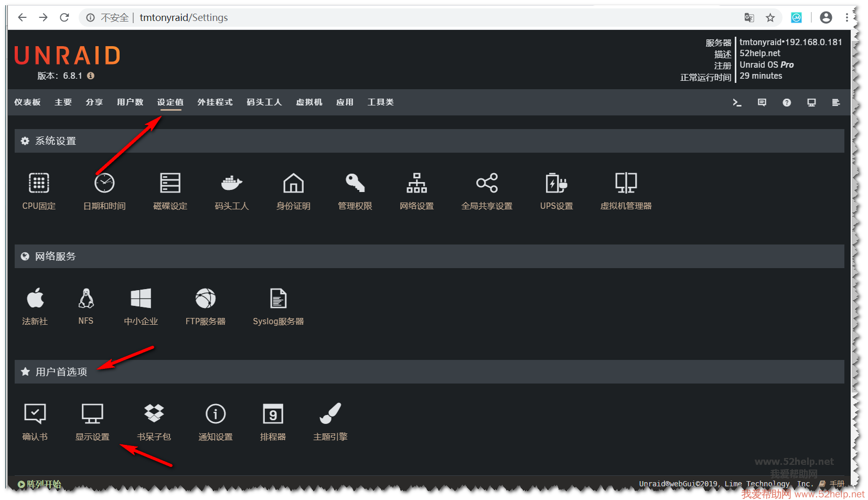Click the help question mark icon
The width and height of the screenshot is (868, 500).
pyautogui.click(x=786, y=103)
